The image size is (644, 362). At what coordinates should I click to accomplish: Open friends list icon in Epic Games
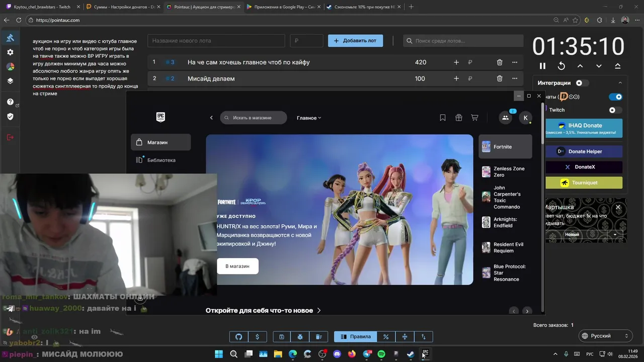pyautogui.click(x=505, y=118)
